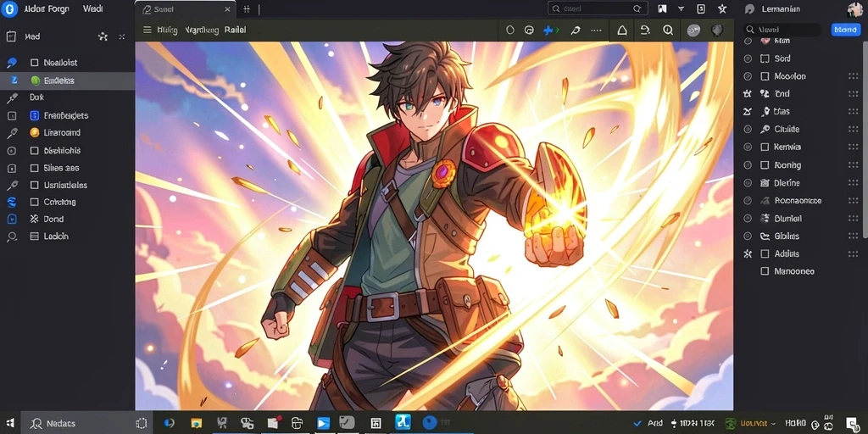Viewport: 868px width, 434px height.
Task: Click the blue Mond button
Action: (845, 30)
